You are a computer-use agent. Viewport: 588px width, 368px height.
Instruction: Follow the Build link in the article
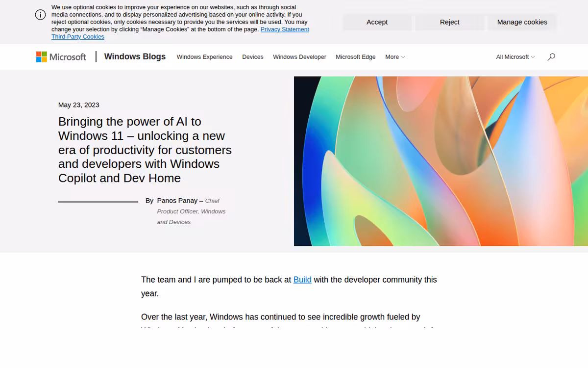pyautogui.click(x=302, y=280)
